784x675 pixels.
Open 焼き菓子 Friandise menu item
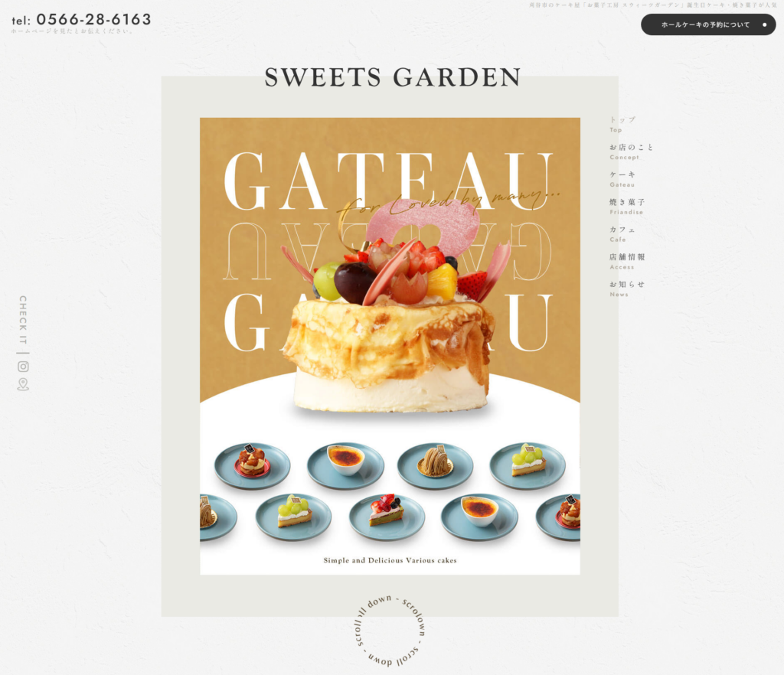pyautogui.click(x=627, y=207)
